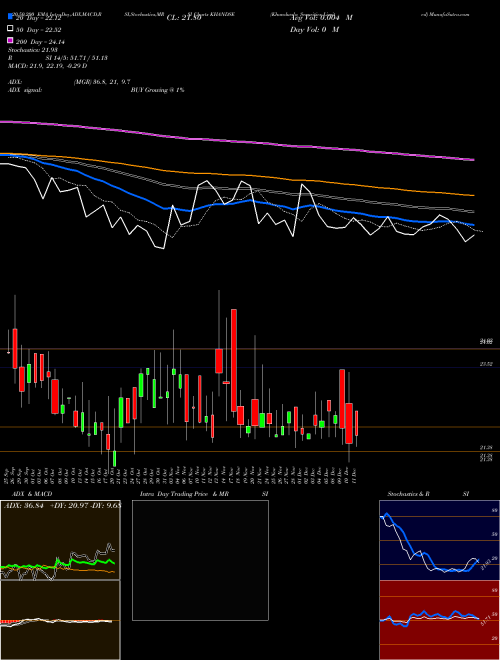
Task: Click the 'MACD: 21.9, 22.19, -0.29 D' line
Action: point(47,66)
